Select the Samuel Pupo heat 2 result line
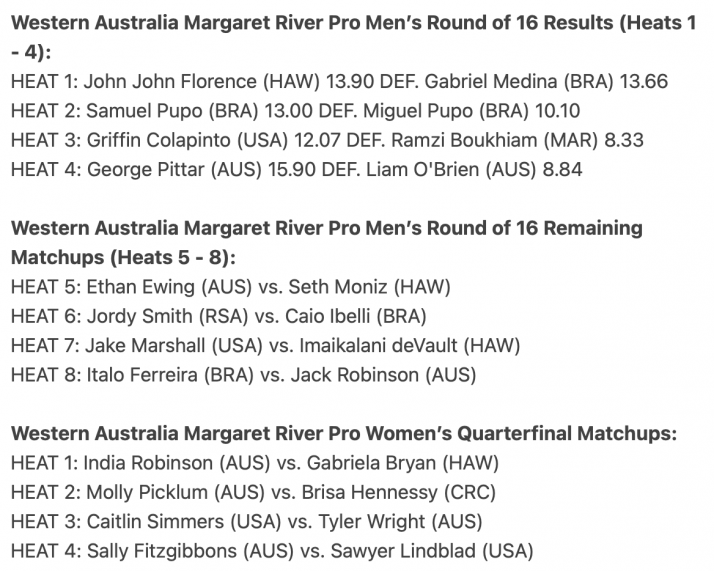Image resolution: width=714 pixels, height=571 pixels. 296,111
